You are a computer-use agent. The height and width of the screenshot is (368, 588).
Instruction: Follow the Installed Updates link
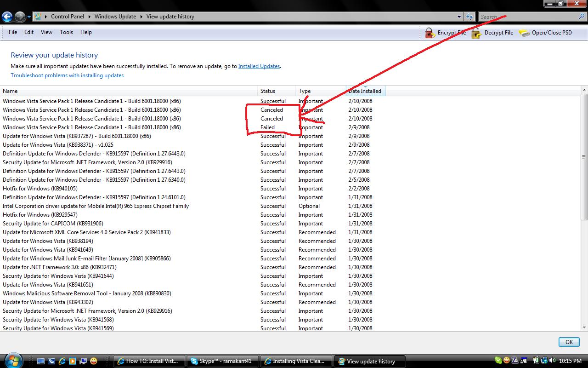coord(259,66)
